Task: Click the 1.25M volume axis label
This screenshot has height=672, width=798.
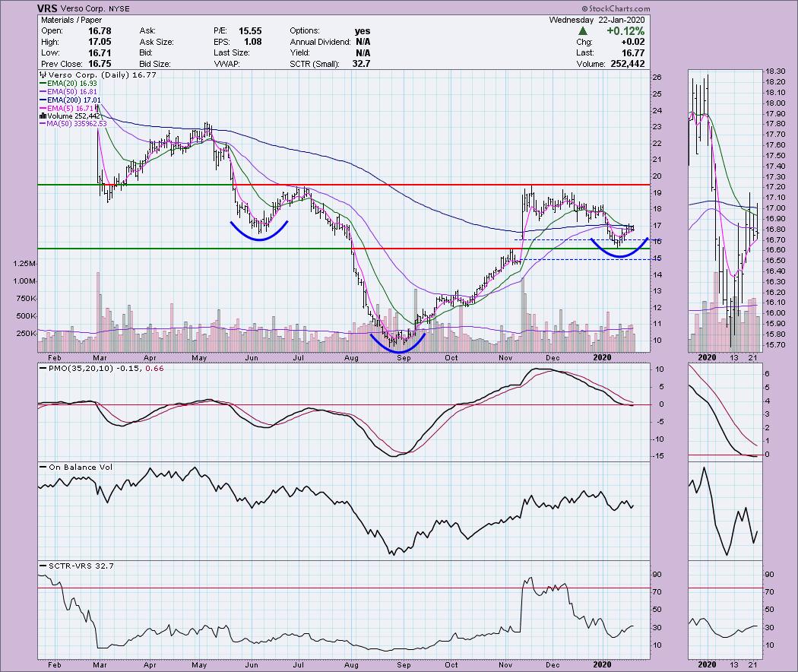Action: click(25, 264)
